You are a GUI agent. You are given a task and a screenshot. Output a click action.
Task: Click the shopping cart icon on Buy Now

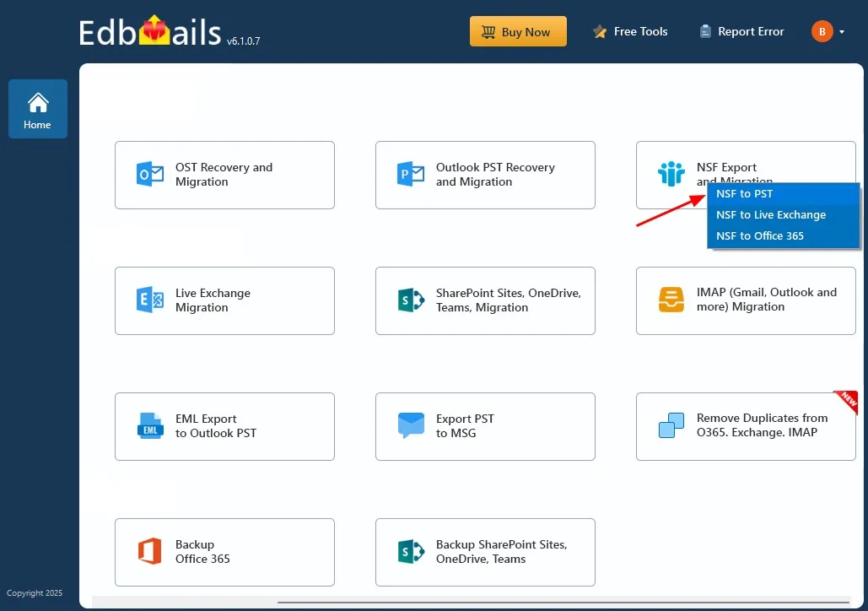(x=488, y=32)
